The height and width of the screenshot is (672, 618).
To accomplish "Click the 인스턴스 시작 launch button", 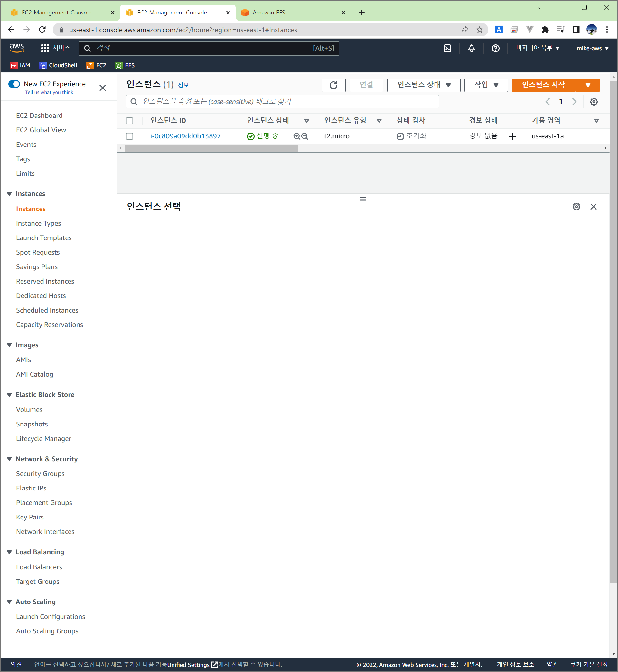I will (x=543, y=85).
